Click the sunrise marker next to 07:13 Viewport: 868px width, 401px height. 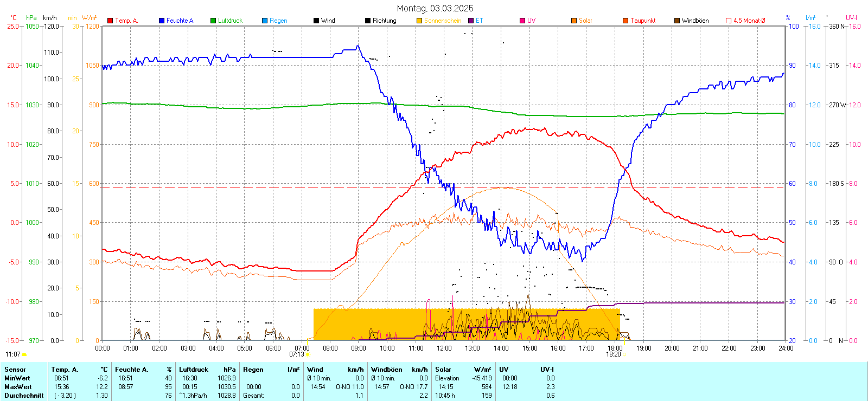click(x=308, y=355)
